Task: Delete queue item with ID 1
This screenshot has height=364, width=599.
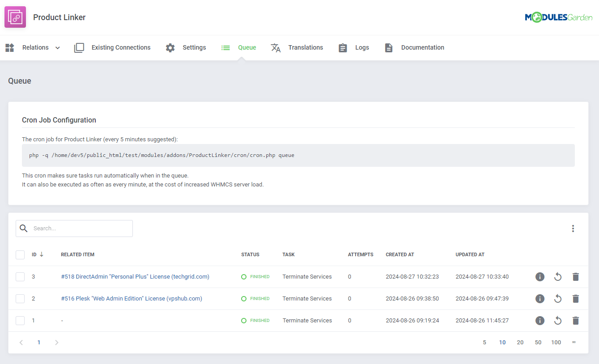Action: pos(576,321)
